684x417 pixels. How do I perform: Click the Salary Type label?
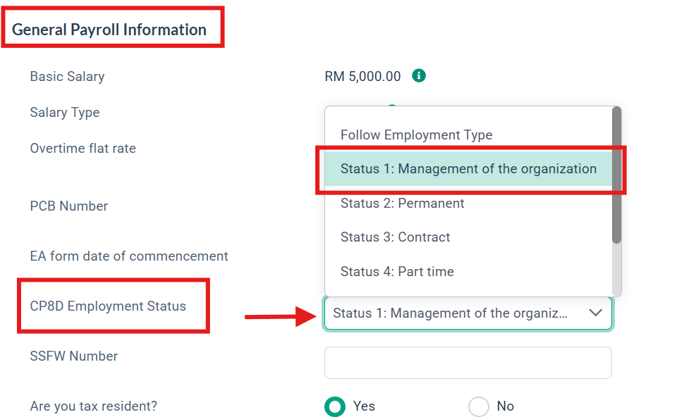(65, 113)
